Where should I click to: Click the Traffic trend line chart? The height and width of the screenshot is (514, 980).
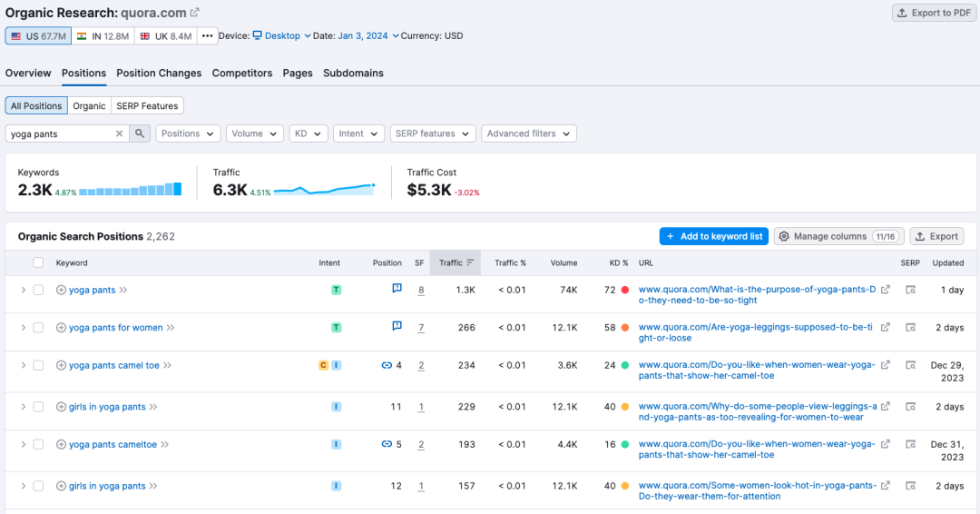[x=324, y=190]
